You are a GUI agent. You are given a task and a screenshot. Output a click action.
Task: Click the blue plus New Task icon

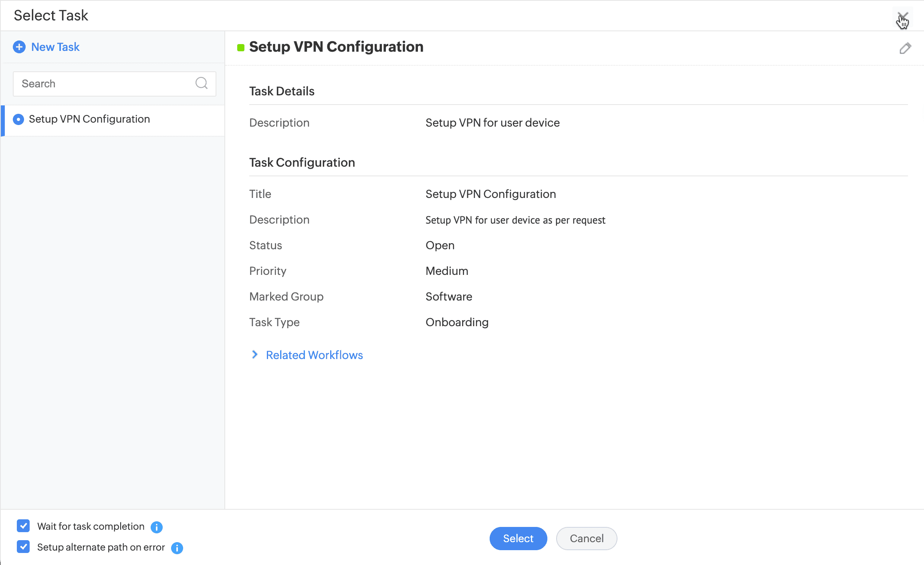[x=19, y=47]
